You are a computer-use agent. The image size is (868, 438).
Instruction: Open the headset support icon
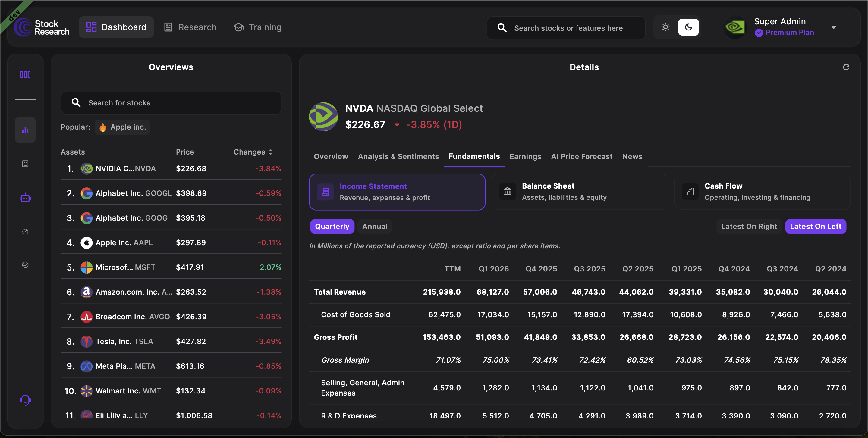point(25,400)
